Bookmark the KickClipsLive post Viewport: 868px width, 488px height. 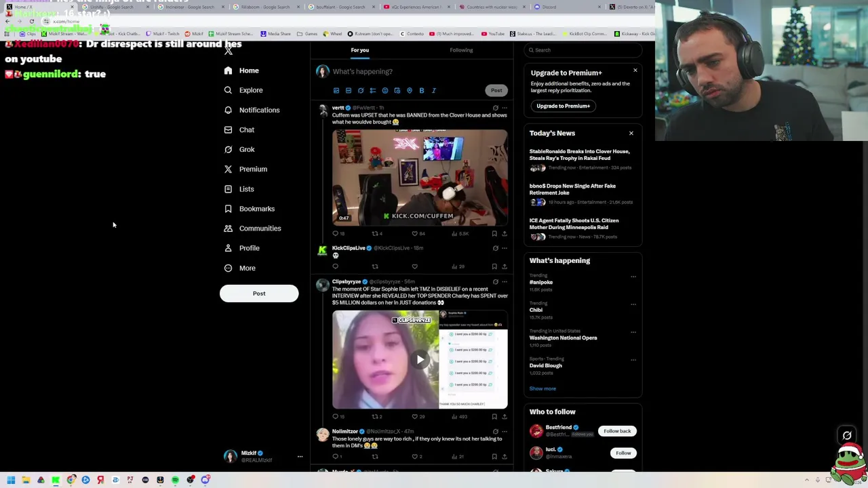(494, 266)
